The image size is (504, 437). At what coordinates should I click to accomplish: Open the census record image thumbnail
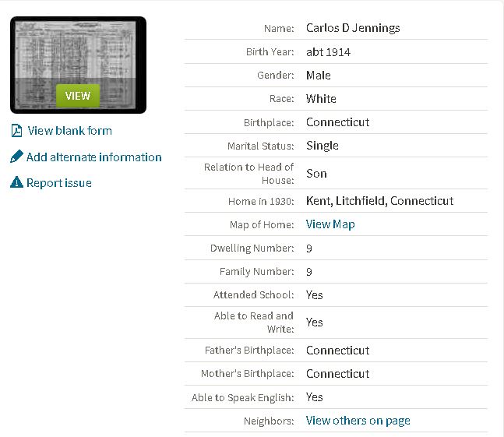click(78, 65)
